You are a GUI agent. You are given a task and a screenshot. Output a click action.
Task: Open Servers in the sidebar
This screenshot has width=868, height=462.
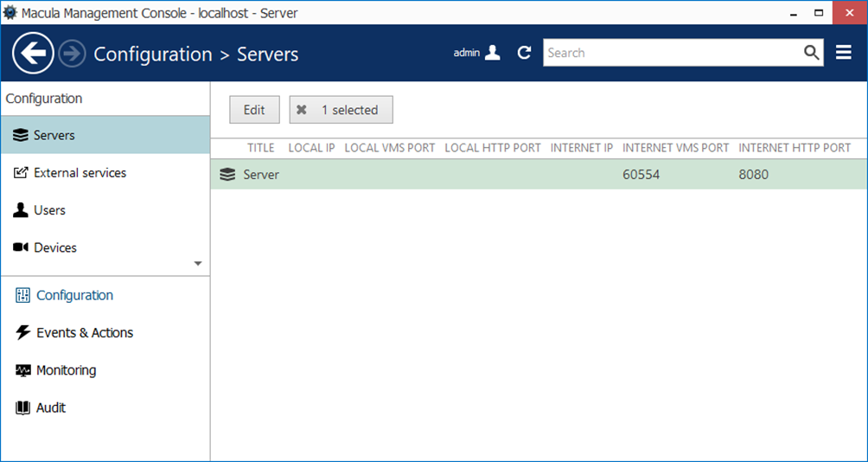click(x=54, y=135)
